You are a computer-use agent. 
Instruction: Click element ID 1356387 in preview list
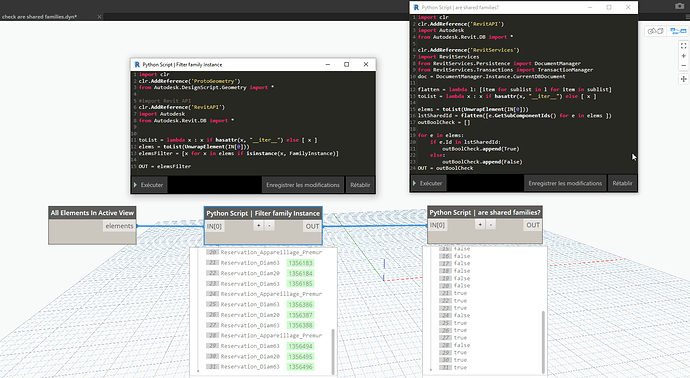pyautogui.click(x=301, y=315)
